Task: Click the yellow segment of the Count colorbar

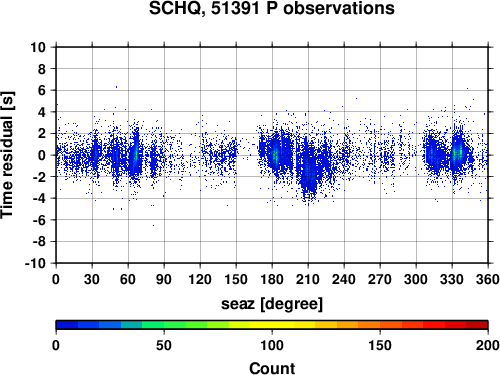Action: coord(272,325)
